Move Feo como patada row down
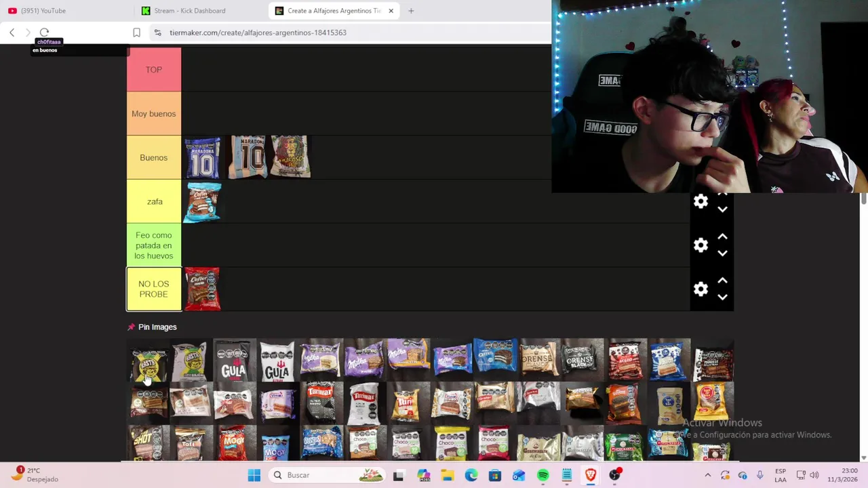 722,253
